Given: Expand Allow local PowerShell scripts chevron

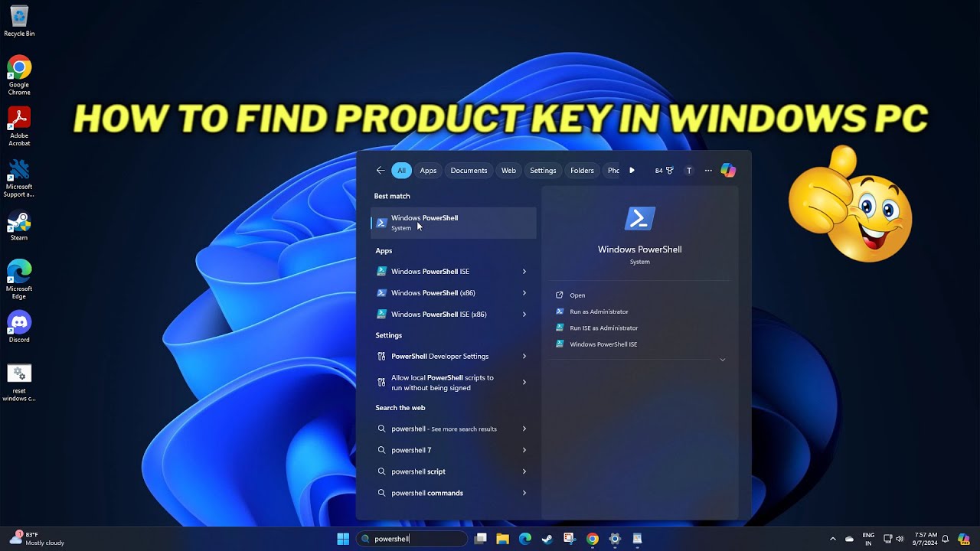Looking at the screenshot, I should pyautogui.click(x=524, y=382).
